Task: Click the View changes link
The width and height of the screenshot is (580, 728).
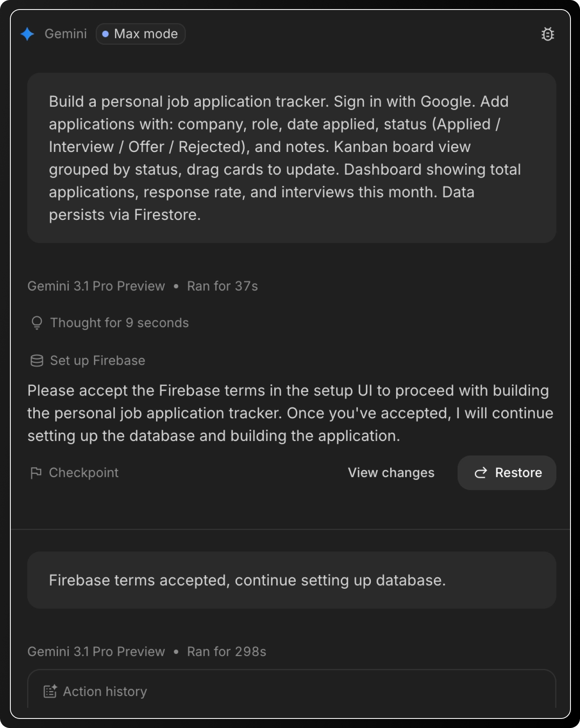Action: pos(391,473)
